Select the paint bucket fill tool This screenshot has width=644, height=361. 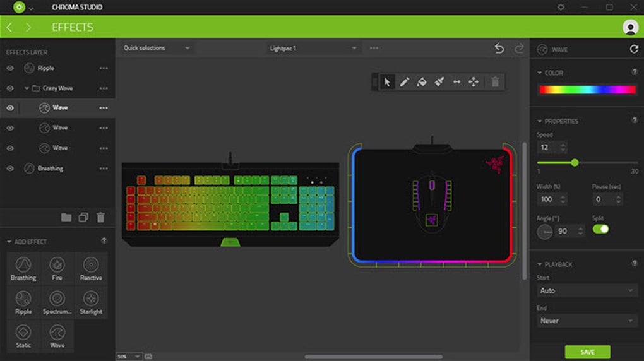[x=421, y=81]
